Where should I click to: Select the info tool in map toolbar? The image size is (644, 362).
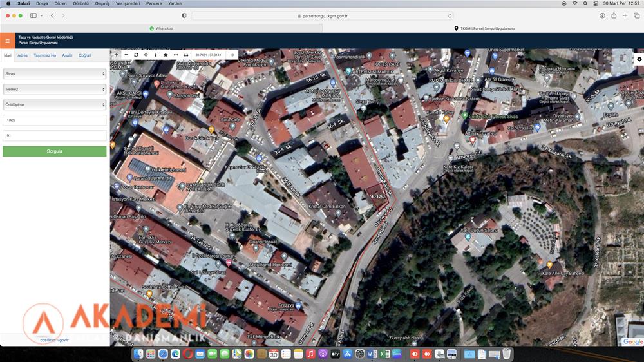click(x=155, y=55)
